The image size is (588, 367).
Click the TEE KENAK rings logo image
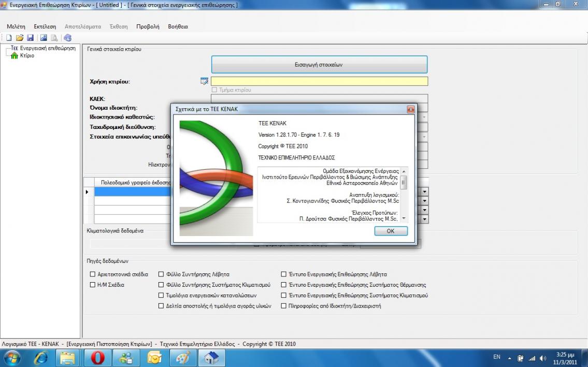tap(217, 178)
